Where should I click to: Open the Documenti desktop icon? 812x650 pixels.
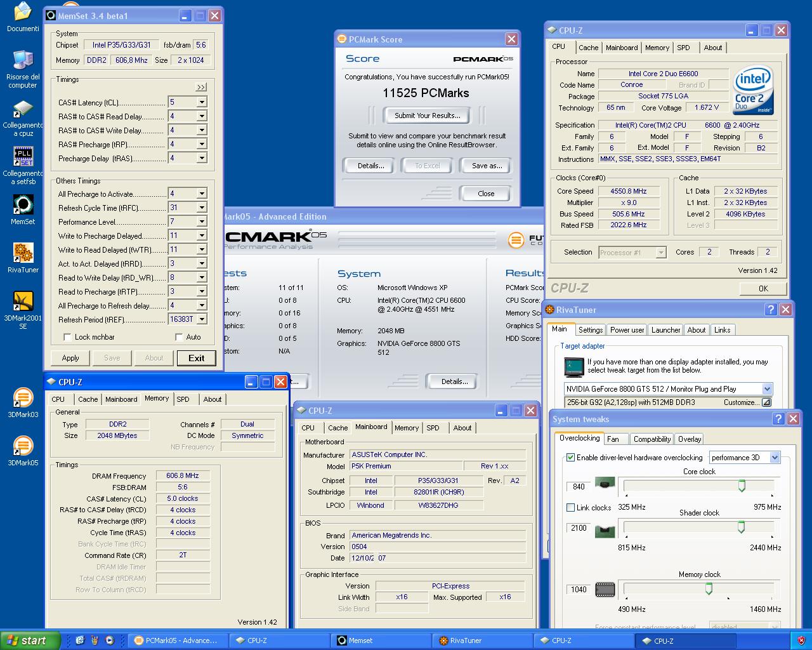(x=23, y=17)
